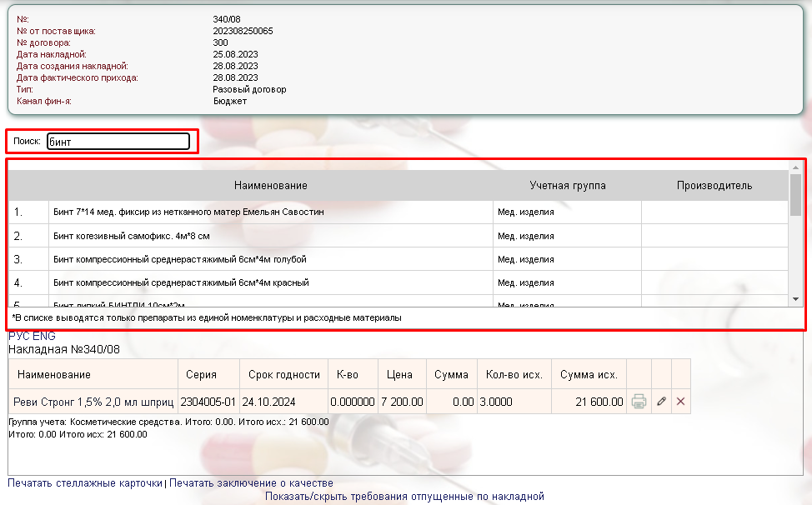The height and width of the screenshot is (505, 812).
Task: Click the printer icon in Реви Стронг row
Action: 639,402
